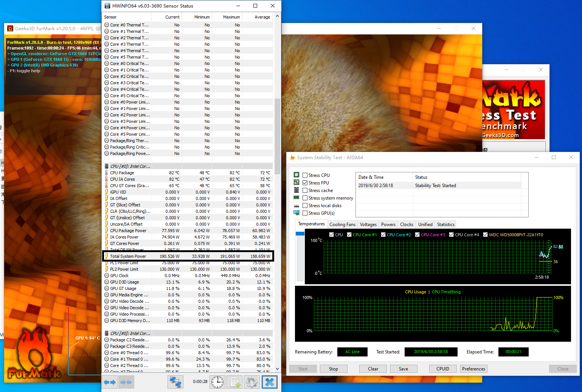582x392 pixels.
Task: Click the HWiNFO64 title bar application icon
Action: pyautogui.click(x=107, y=6)
